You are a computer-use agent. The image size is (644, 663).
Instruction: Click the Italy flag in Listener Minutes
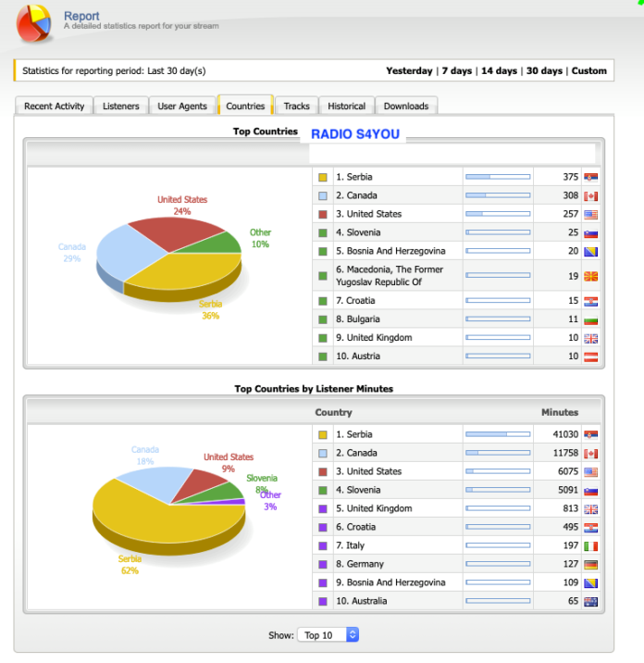point(590,545)
